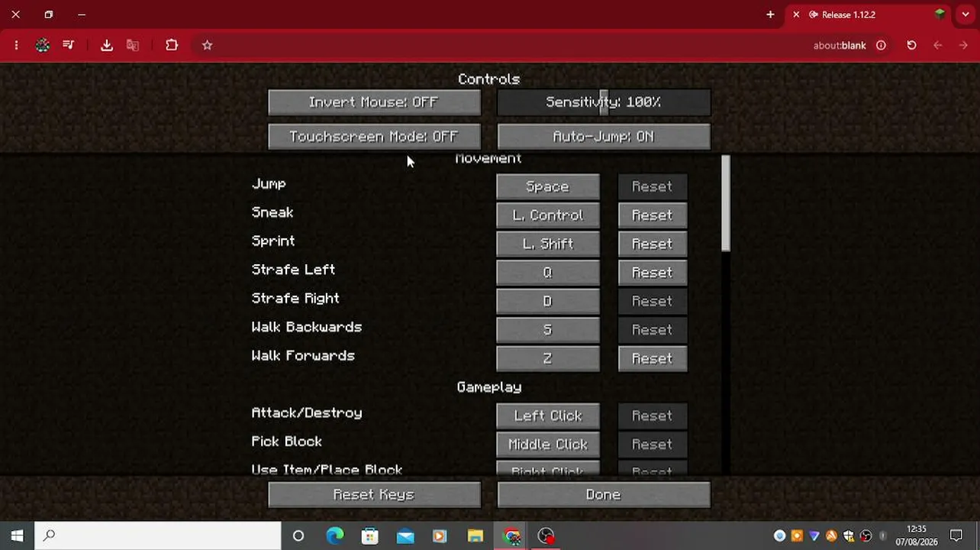Open File Explorer from the taskbar
This screenshot has width=980, height=550.
point(475,535)
